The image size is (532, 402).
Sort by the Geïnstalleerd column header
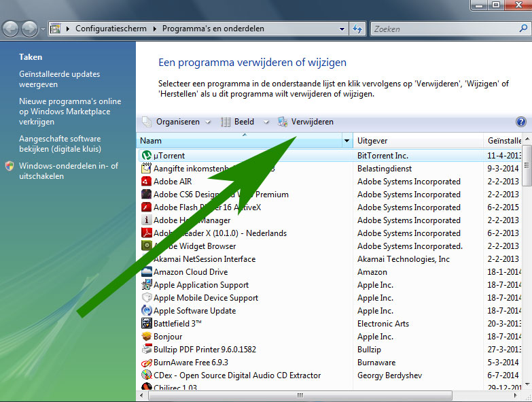click(x=503, y=141)
